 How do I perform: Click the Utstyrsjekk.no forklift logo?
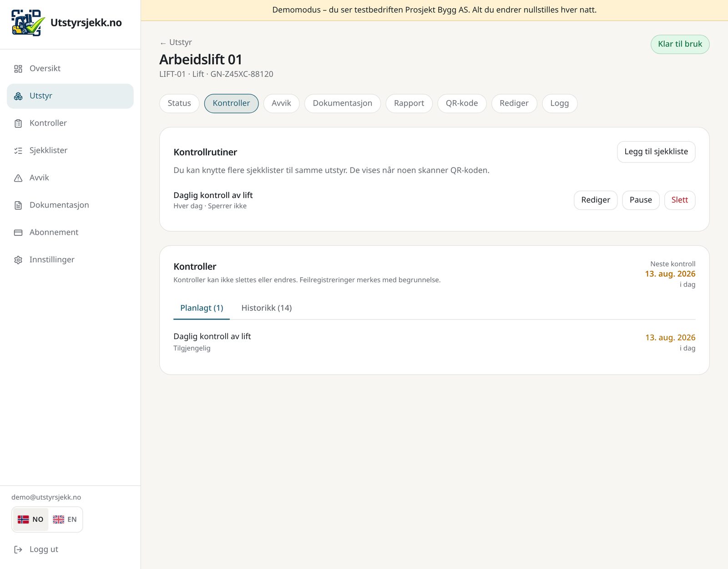(x=28, y=23)
